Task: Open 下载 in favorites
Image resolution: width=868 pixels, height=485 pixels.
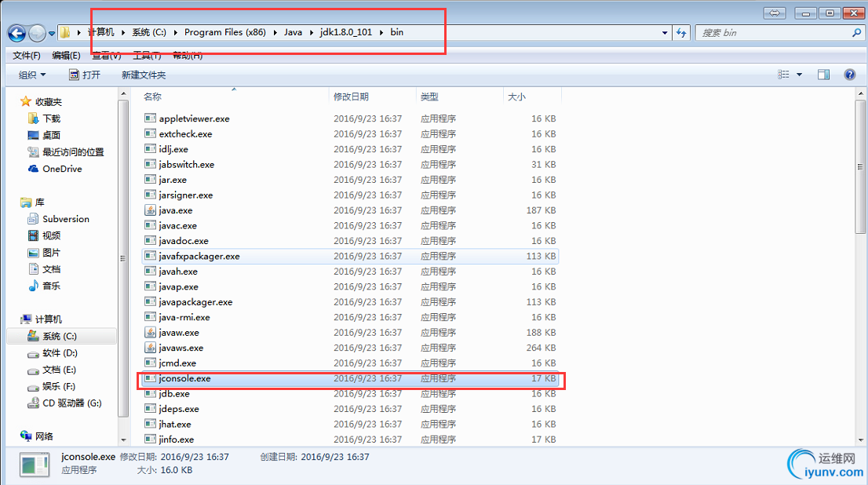Action: pos(44,119)
